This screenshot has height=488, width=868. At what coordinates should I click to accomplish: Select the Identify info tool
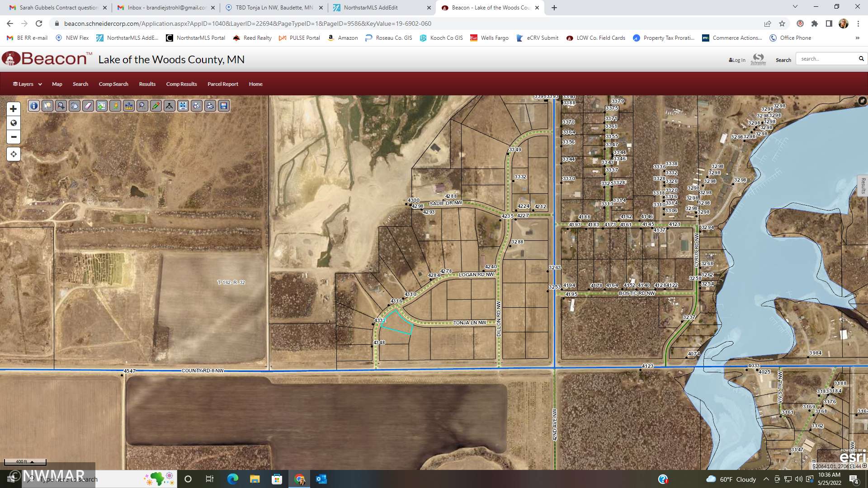(x=34, y=106)
